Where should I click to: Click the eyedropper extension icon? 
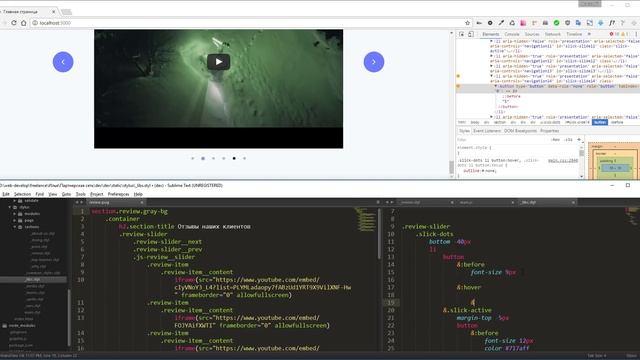(x=501, y=23)
